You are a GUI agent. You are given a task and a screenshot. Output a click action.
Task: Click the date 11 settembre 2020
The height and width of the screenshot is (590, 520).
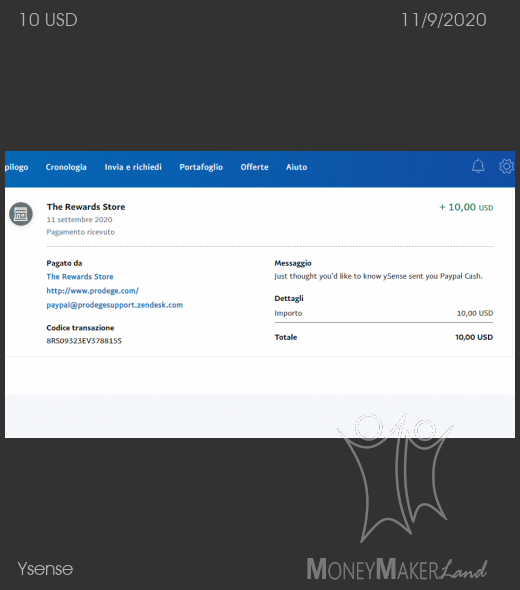point(79,219)
